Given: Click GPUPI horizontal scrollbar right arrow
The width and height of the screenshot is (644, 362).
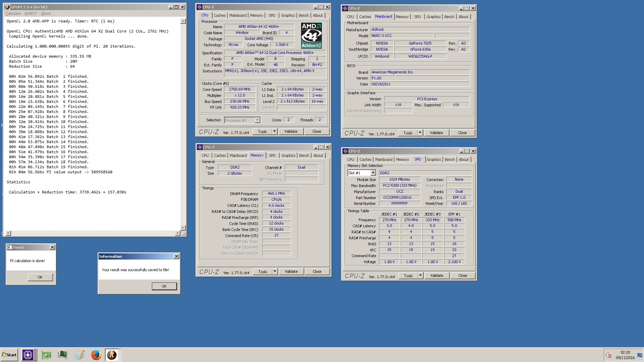Looking at the screenshot, I should pyautogui.click(x=178, y=233).
